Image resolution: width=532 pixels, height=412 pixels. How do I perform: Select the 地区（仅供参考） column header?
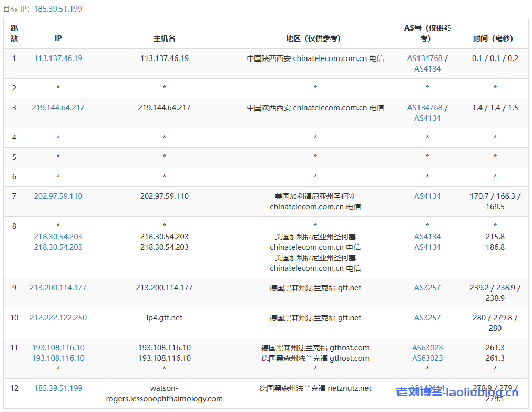(315, 38)
